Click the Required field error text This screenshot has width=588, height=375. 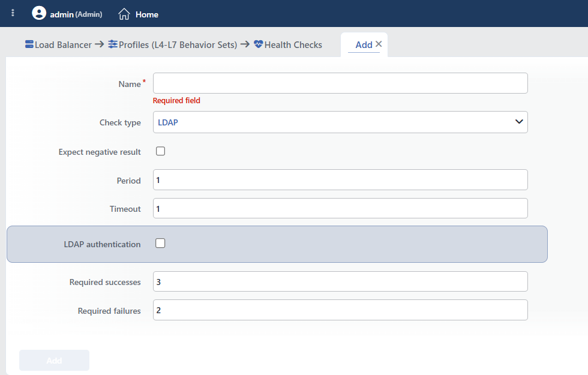point(176,101)
